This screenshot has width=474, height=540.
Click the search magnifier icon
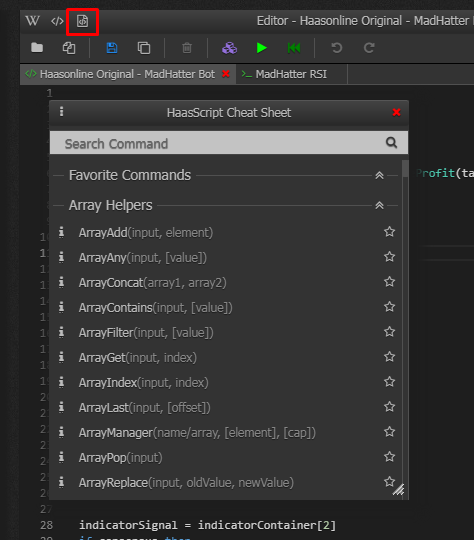coord(391,143)
